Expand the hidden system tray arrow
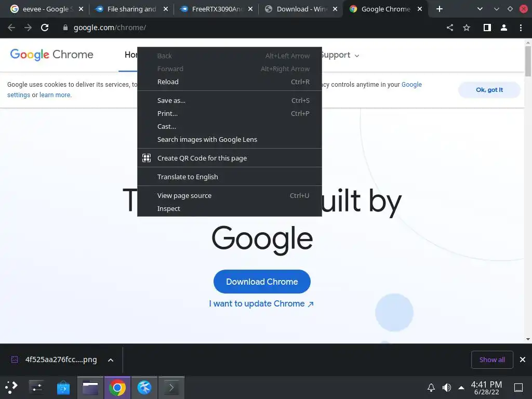Screen dimensions: 532x399 pos(461,388)
